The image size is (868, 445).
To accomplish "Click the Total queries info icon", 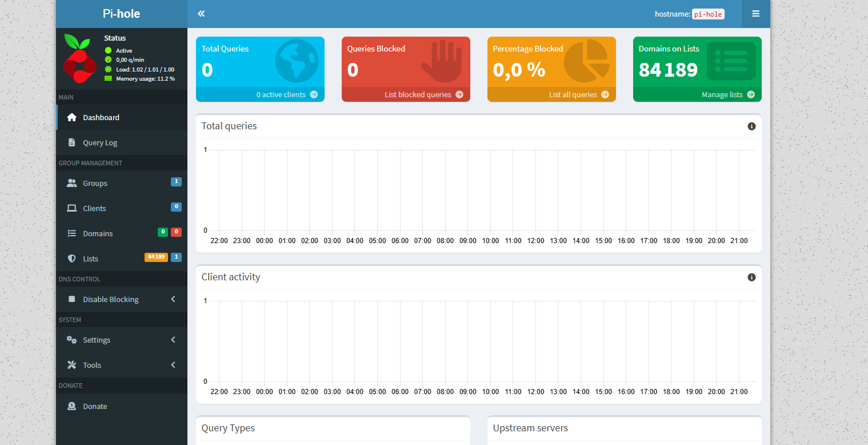I will click(751, 126).
